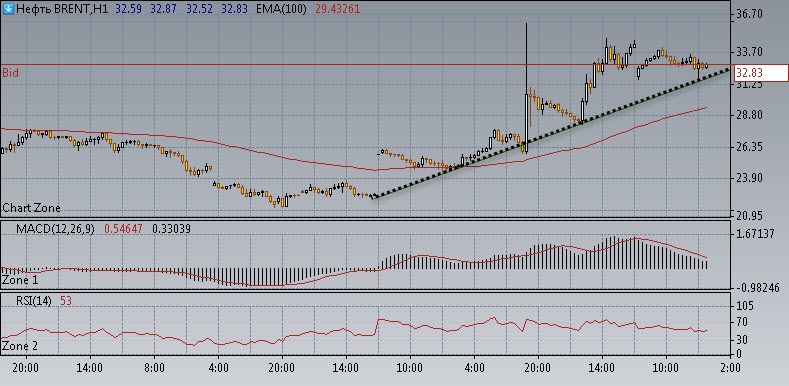The image size is (789, 386).
Task: Click the 2:00 time axis label
Action: (x=730, y=368)
